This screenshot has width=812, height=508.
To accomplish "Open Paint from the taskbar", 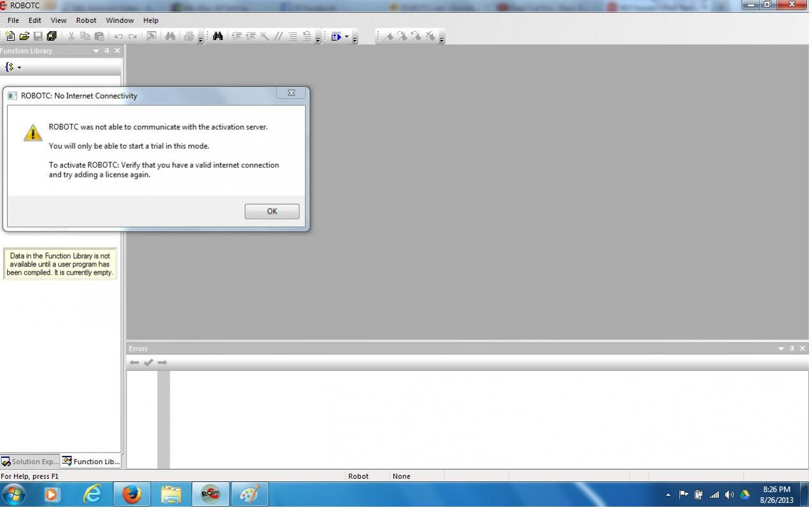I will point(250,494).
